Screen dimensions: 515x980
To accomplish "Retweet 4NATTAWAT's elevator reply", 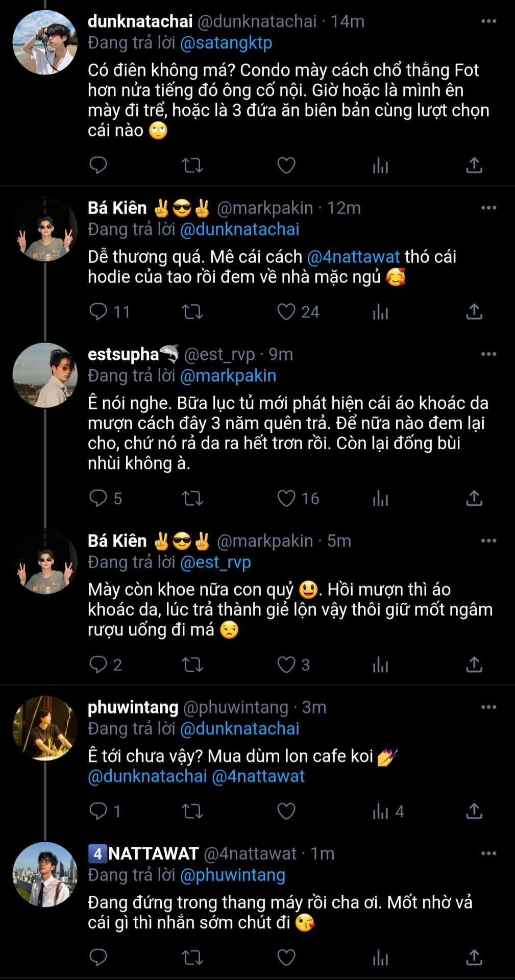I will tap(192, 958).
